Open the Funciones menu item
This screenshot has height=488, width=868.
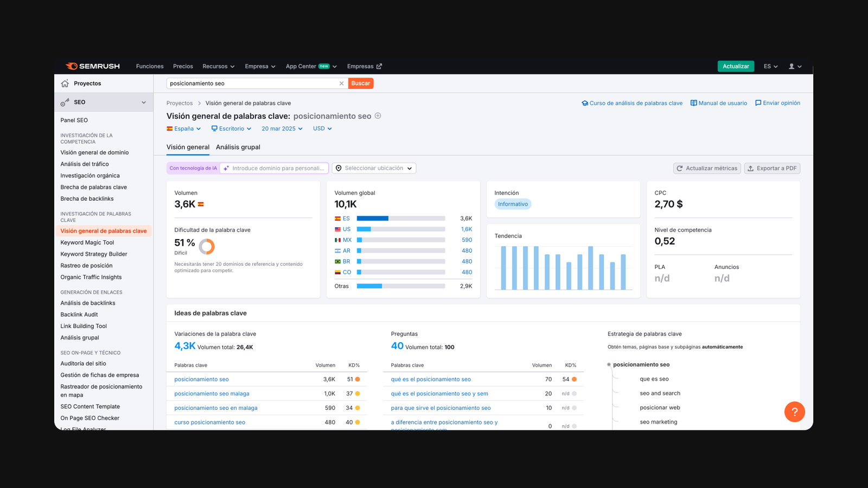click(x=150, y=66)
